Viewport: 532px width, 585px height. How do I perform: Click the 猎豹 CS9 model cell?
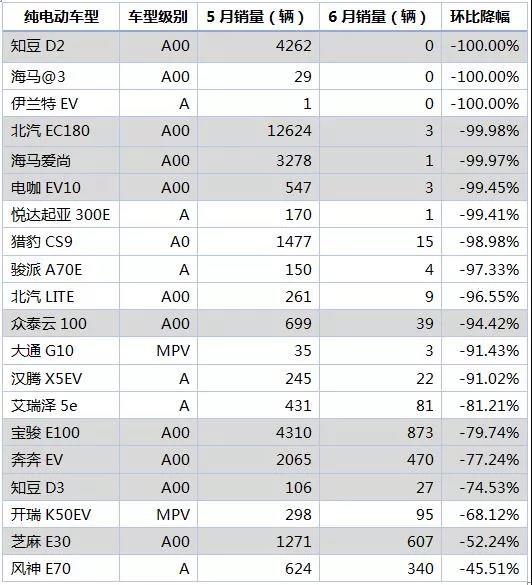coord(61,242)
